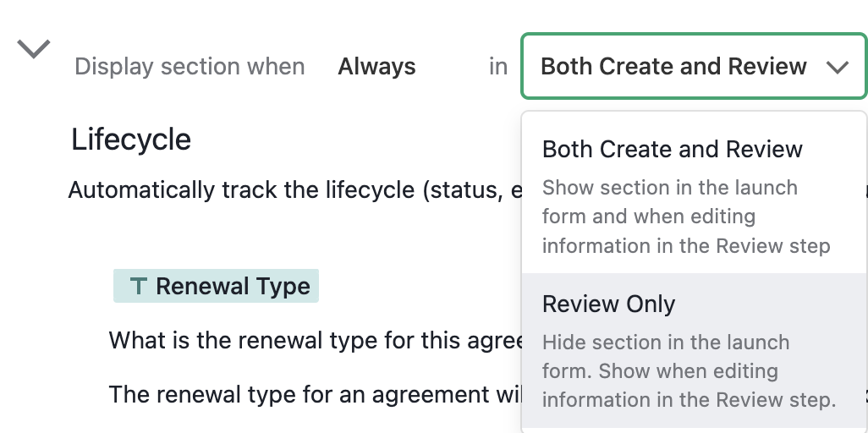
Task: Click the 'Show section in the launch' description
Action: [670, 188]
